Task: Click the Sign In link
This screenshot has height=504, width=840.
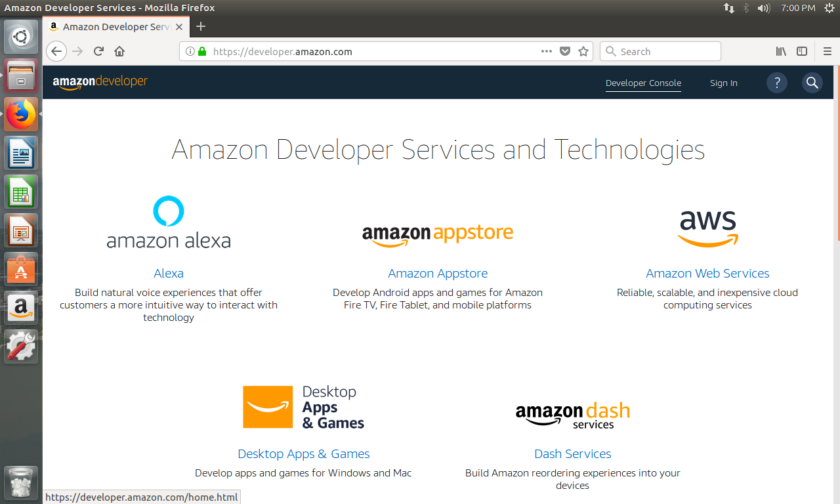Action: pyautogui.click(x=724, y=83)
